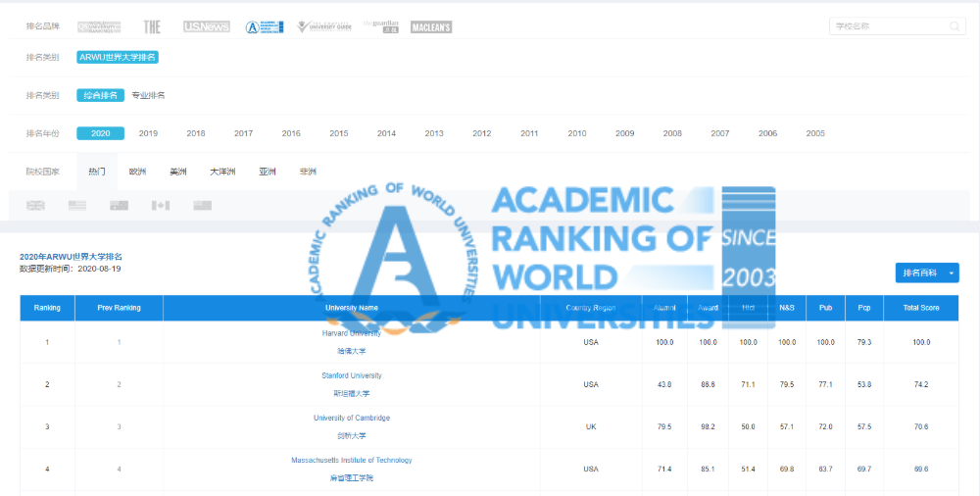980x496 pixels.
Task: Select the ARWU brand logo in brand row
Action: [265, 26]
